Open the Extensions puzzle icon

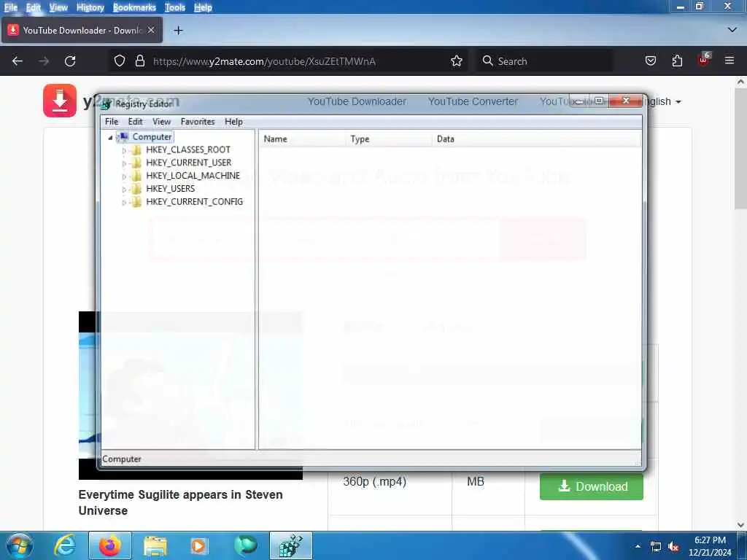tap(677, 61)
